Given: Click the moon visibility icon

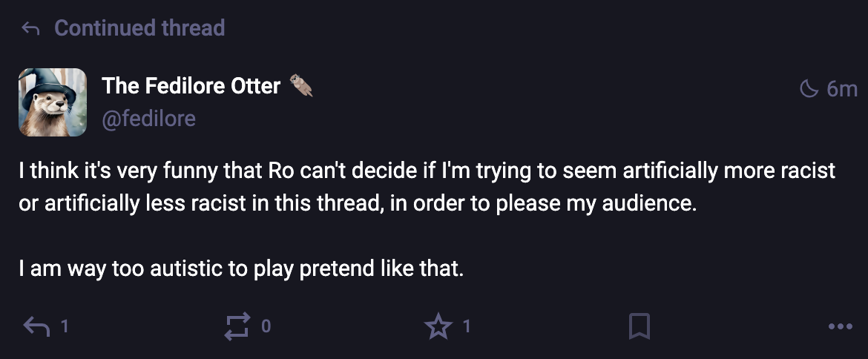Looking at the screenshot, I should coord(809,89).
